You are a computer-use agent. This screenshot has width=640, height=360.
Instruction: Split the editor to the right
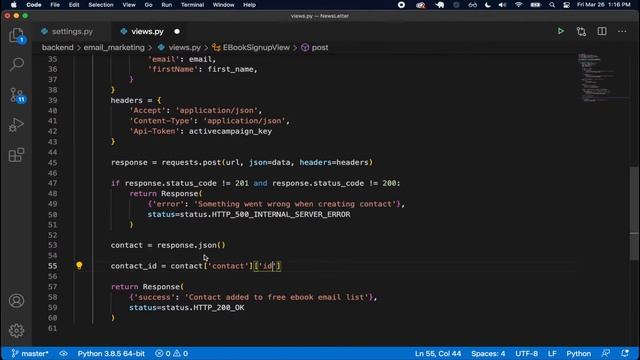pyautogui.click(x=602, y=31)
